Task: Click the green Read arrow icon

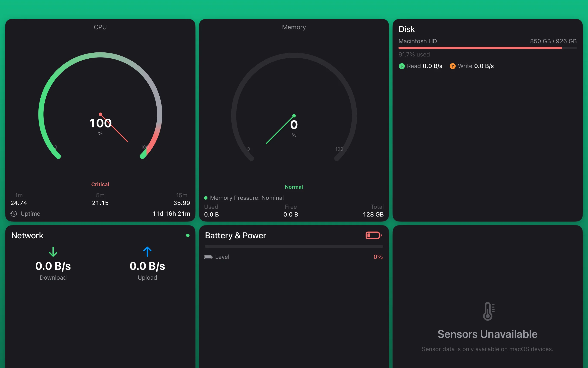Action: tap(402, 66)
